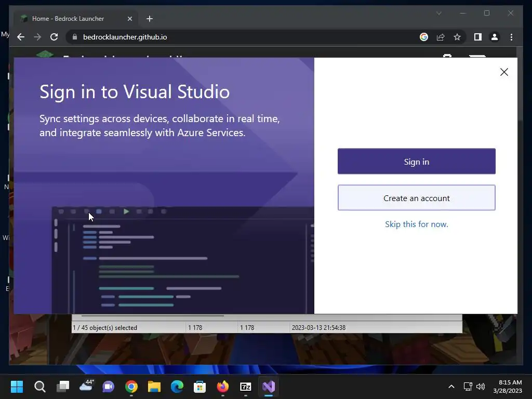Image resolution: width=532 pixels, height=399 pixels.
Task: Open Teams Chat from taskbar
Action: (x=109, y=387)
